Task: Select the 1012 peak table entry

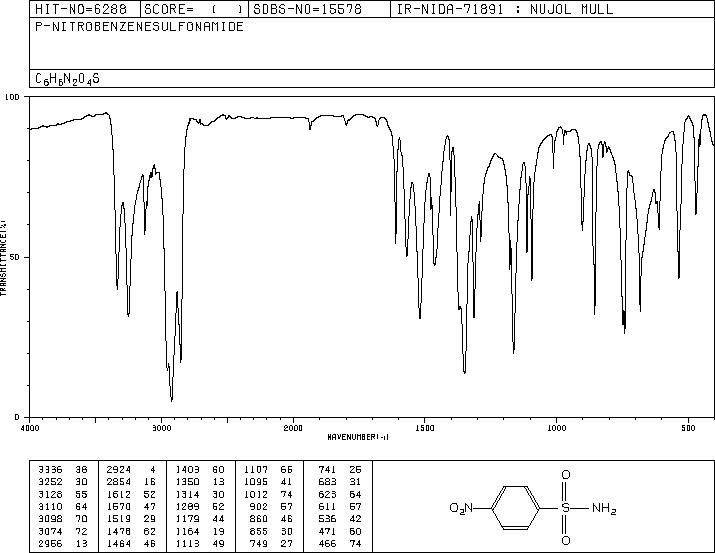Action: pyautogui.click(x=268, y=494)
